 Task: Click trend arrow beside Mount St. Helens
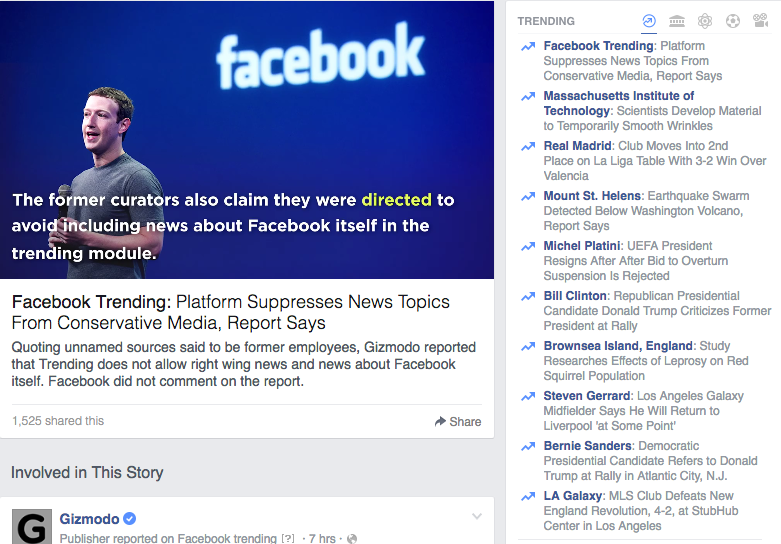528,196
